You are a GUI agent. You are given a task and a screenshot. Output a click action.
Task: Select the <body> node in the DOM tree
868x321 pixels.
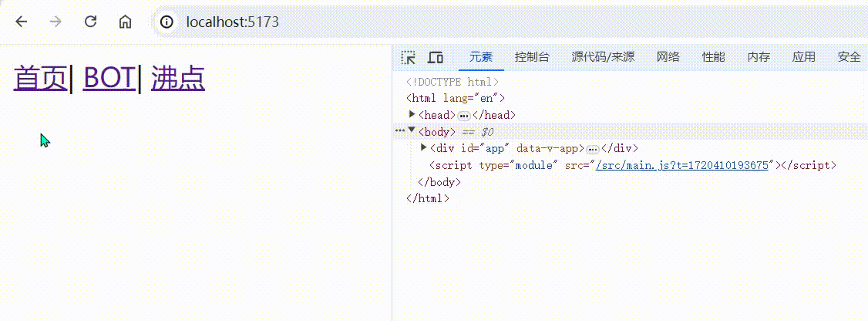[437, 132]
